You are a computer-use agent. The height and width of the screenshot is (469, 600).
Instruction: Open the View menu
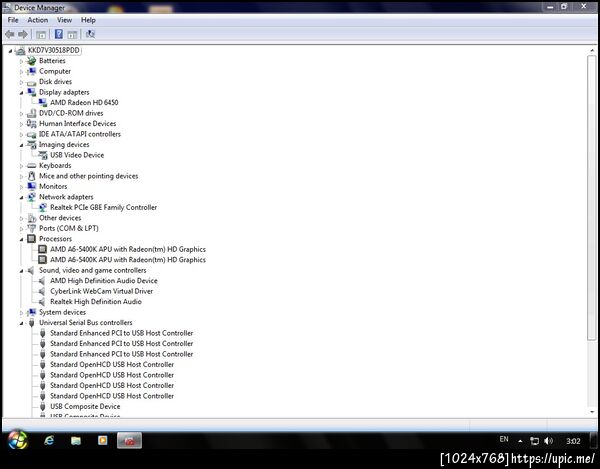(x=64, y=20)
